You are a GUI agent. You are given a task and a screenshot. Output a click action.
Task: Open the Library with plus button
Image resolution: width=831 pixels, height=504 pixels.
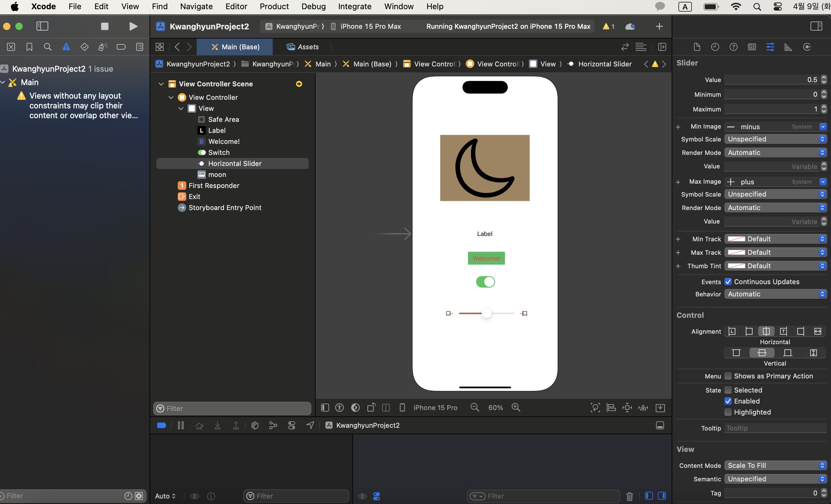tap(659, 26)
